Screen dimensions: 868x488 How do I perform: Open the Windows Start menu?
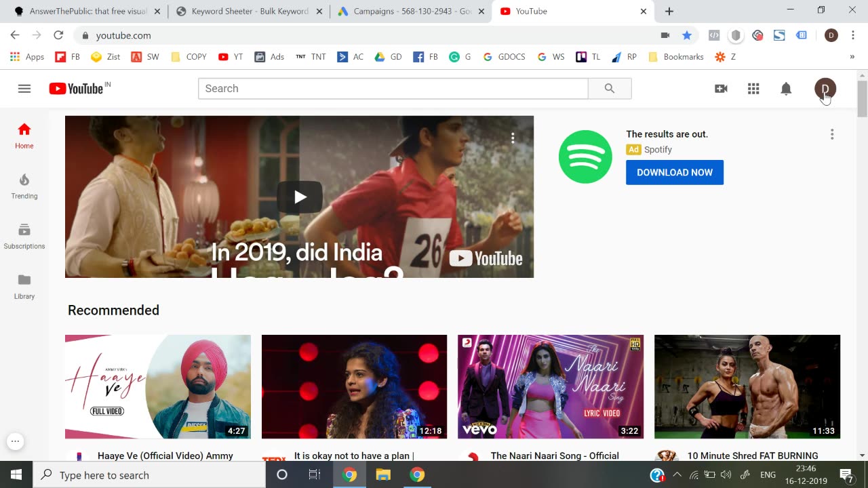click(16, 474)
